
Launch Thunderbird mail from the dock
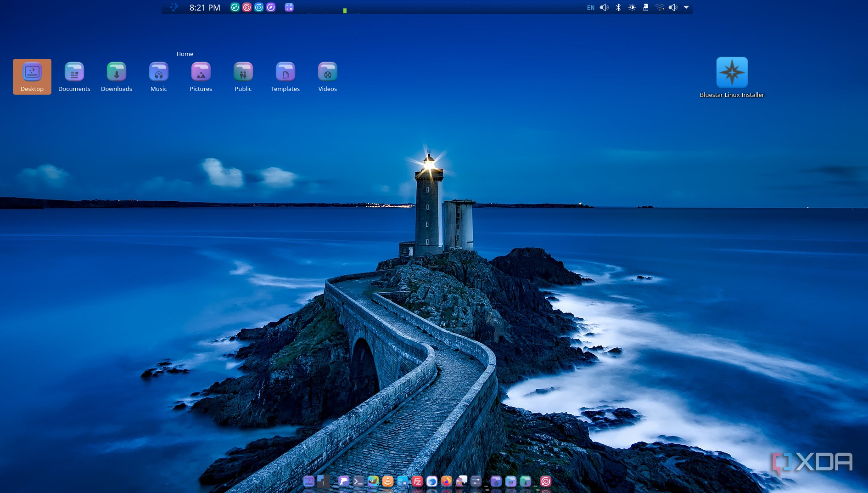click(432, 481)
